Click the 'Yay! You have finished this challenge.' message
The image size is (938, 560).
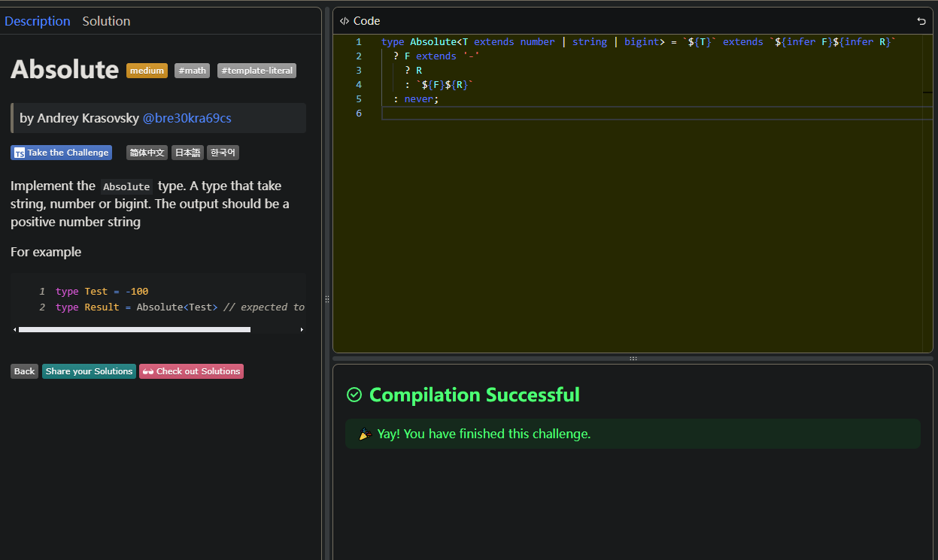coord(484,434)
